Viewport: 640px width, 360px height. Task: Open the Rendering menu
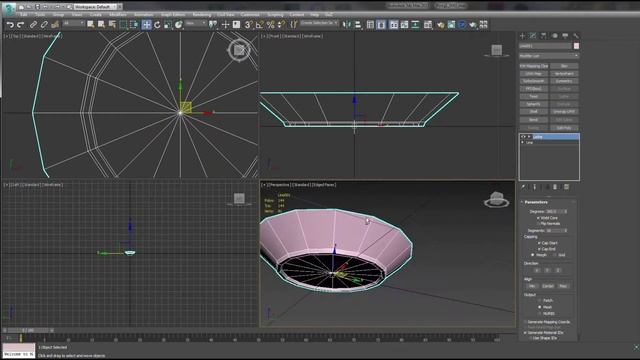click(x=202, y=15)
